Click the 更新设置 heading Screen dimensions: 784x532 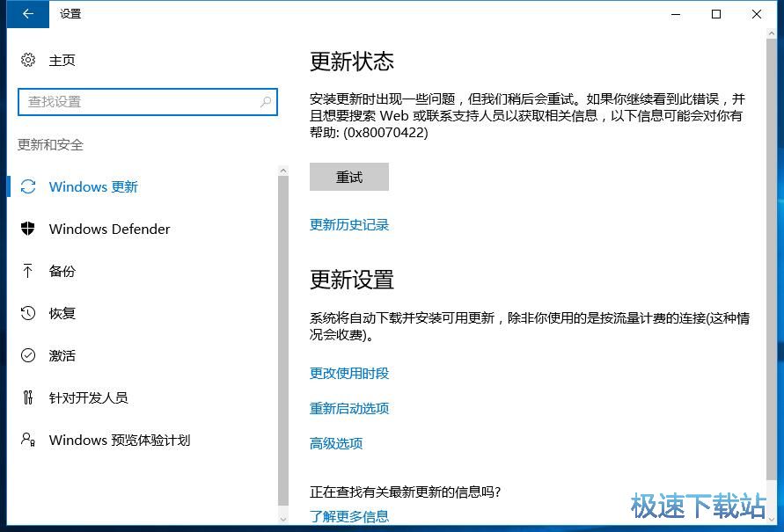(x=352, y=280)
